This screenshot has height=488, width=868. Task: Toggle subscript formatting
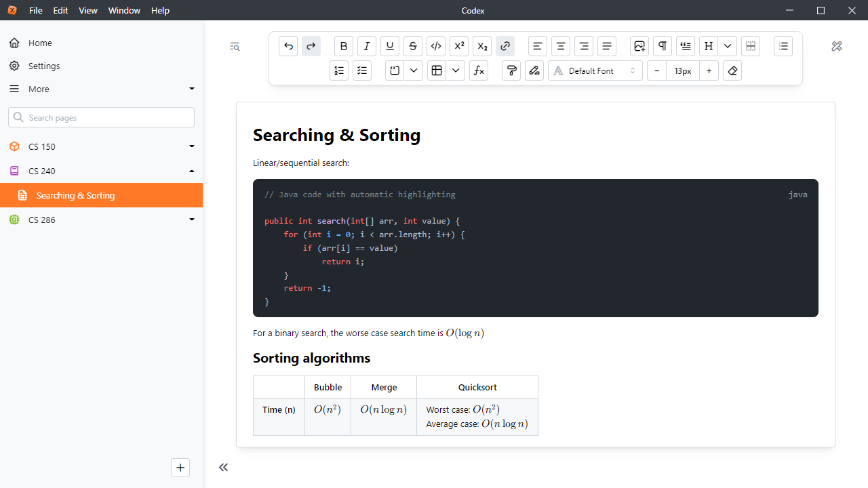[x=482, y=46]
